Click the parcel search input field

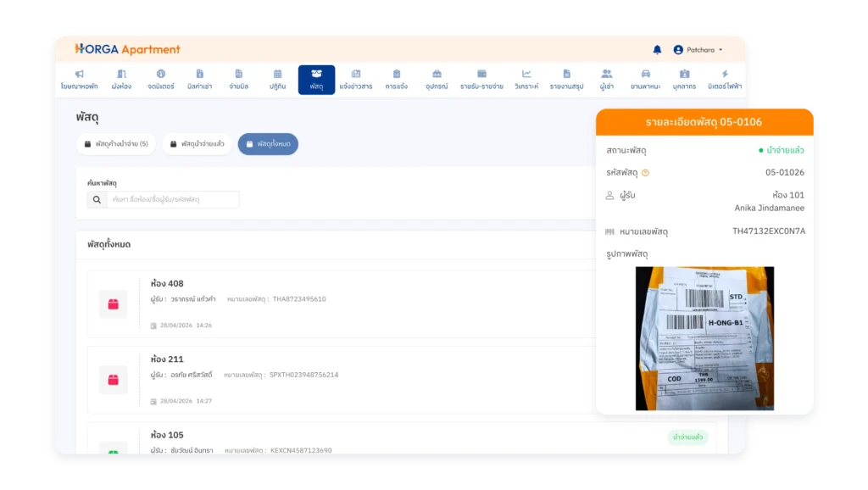coord(173,199)
